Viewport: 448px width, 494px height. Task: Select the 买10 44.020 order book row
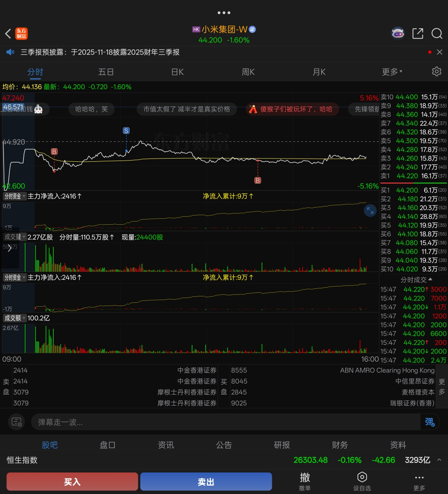point(414,269)
